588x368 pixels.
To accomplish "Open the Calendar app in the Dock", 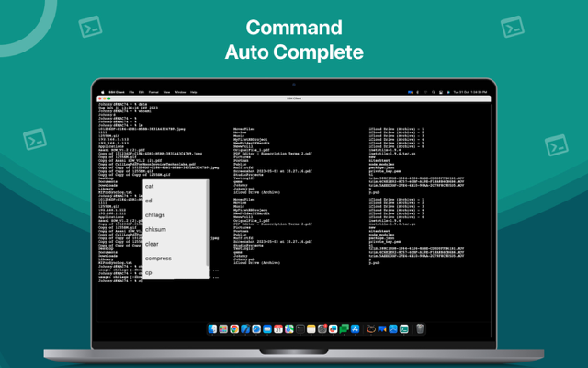I will point(278,328).
